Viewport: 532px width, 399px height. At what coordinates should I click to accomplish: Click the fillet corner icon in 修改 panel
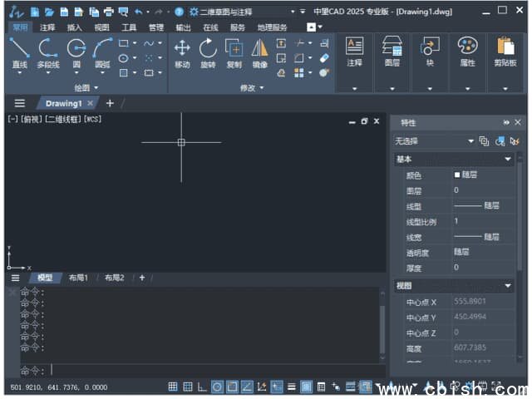pyautogui.click(x=299, y=58)
